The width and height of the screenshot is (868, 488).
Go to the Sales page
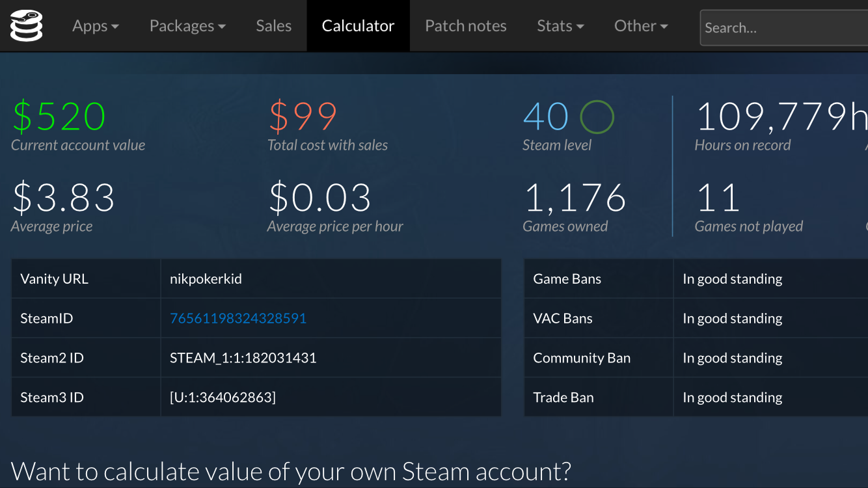pos(273,26)
